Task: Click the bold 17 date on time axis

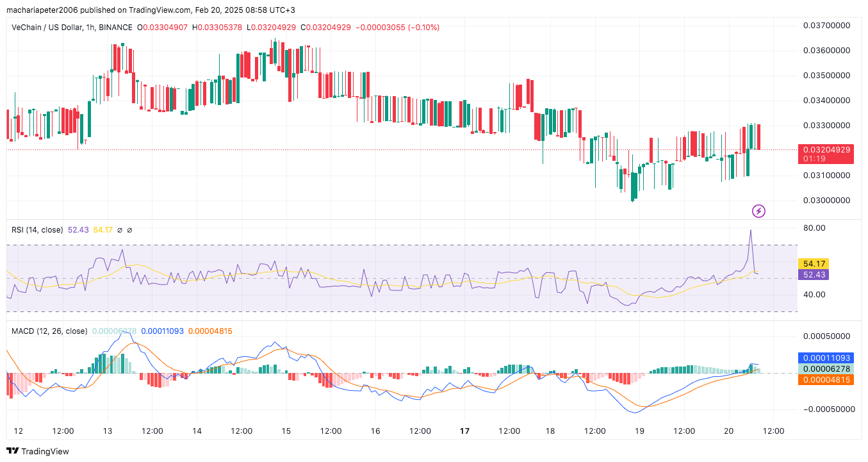Action: [465, 431]
